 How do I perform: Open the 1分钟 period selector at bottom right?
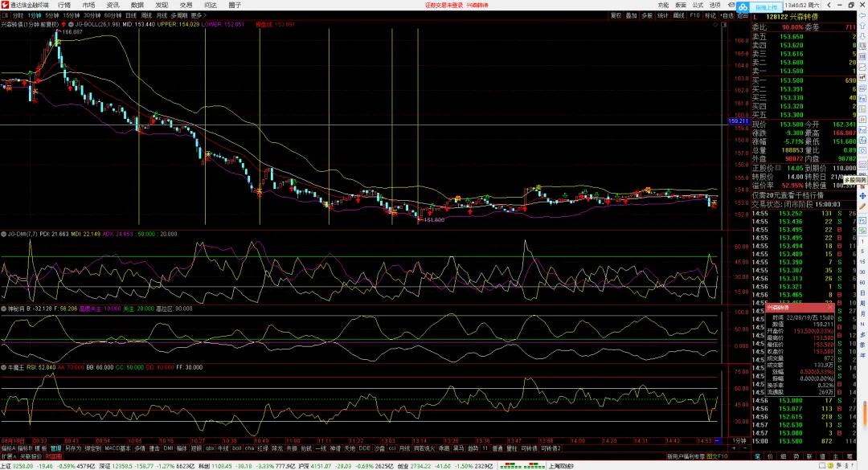[x=739, y=441]
